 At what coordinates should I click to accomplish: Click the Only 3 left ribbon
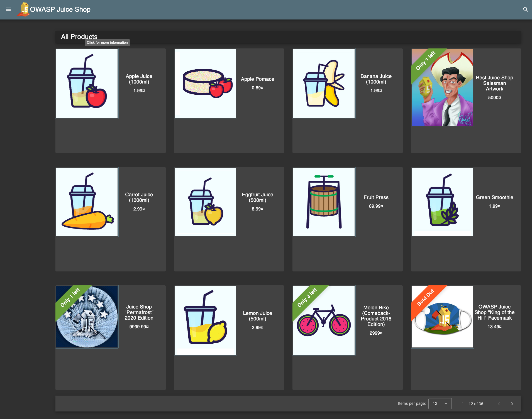(307, 298)
